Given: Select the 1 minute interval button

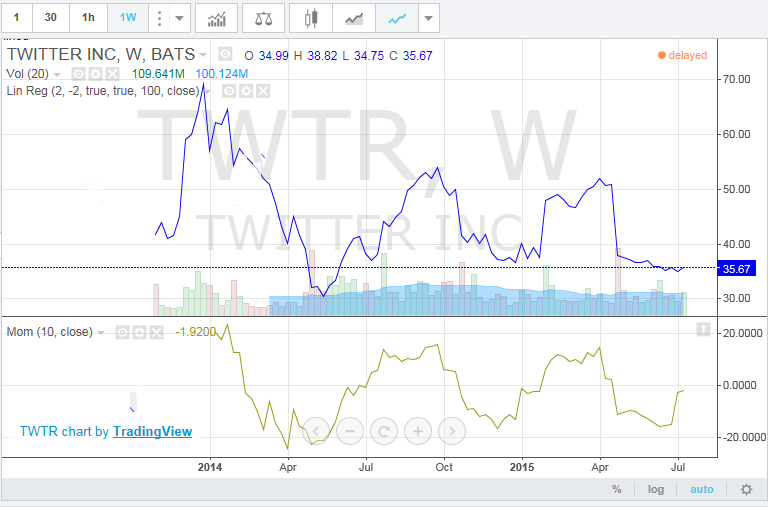Looking at the screenshot, I should pos(16,18).
